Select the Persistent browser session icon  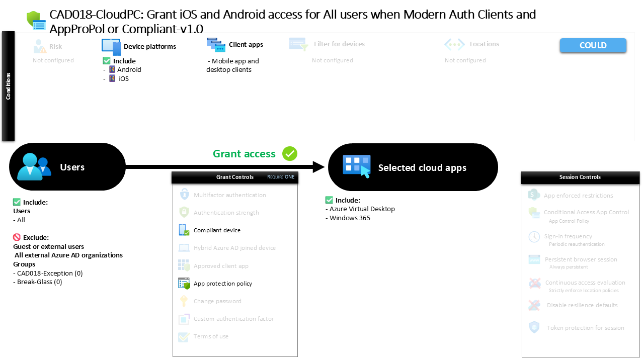[533, 259]
